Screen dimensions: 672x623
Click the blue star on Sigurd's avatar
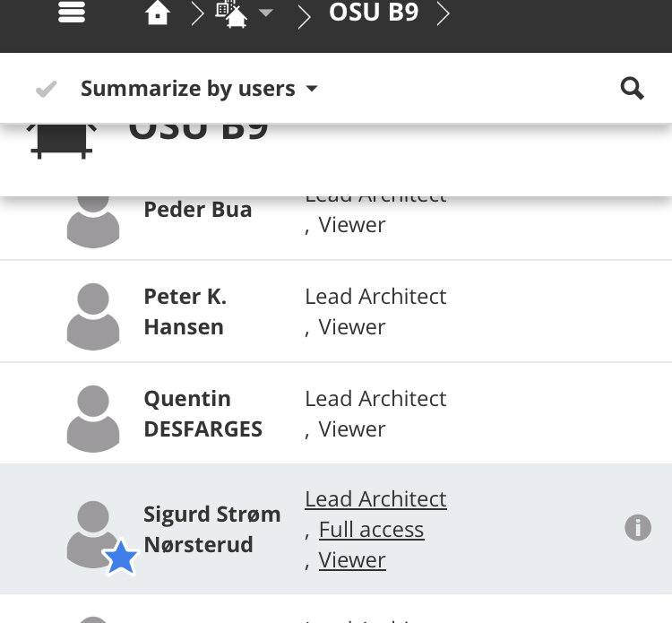click(121, 558)
